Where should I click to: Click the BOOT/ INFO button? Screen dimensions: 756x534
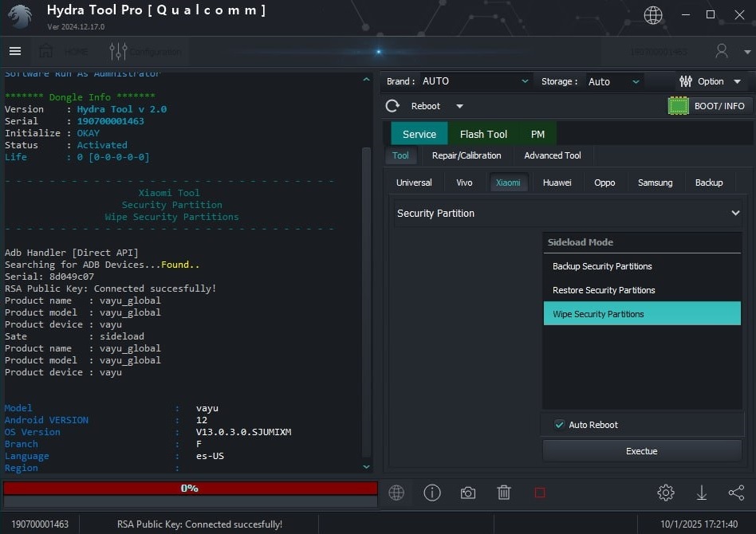coord(710,106)
